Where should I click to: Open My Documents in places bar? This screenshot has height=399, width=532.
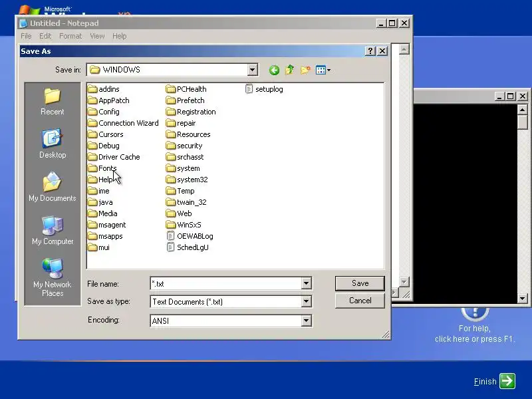pos(53,187)
